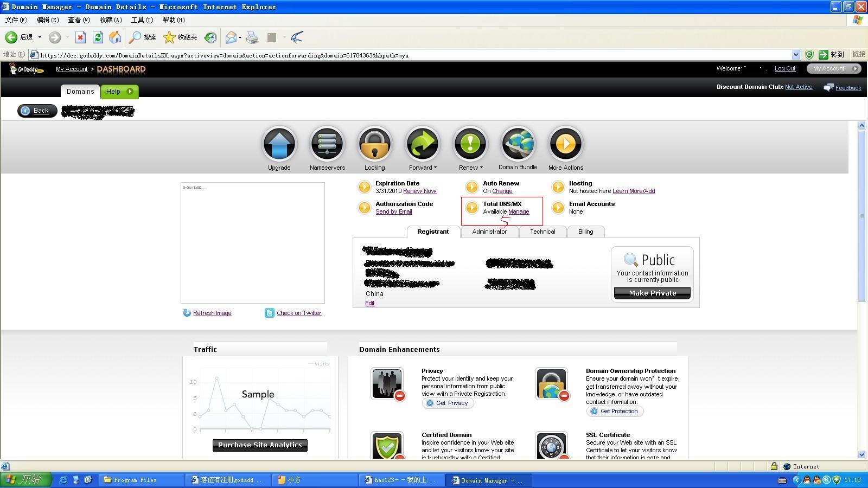Expand the Forward dropdown
Screen dimensions: 868x488
[x=423, y=168]
